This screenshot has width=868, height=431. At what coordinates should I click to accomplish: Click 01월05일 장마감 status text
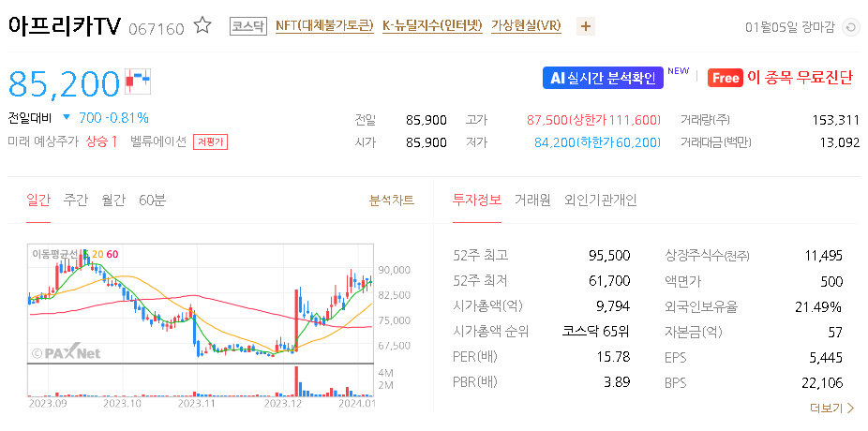click(x=789, y=27)
